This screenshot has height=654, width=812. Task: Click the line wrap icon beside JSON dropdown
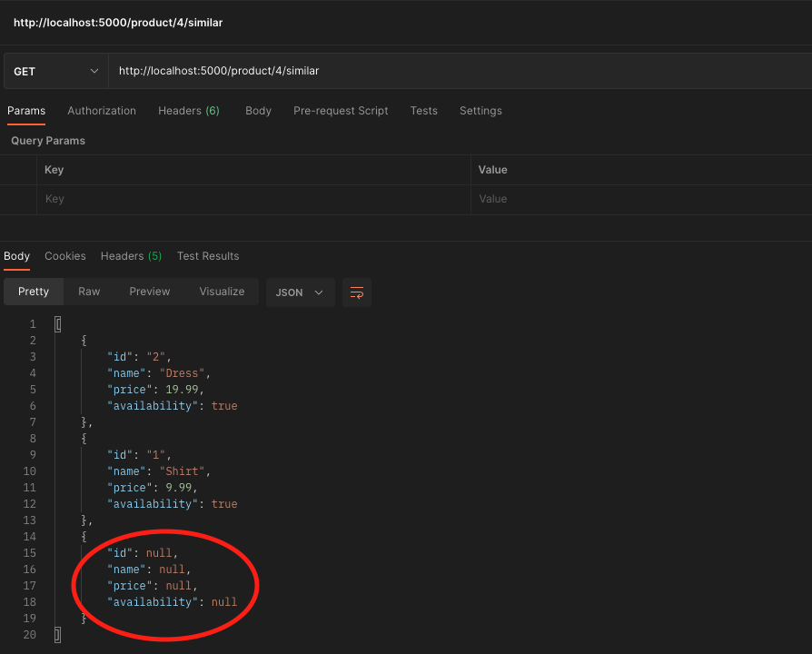coord(356,292)
